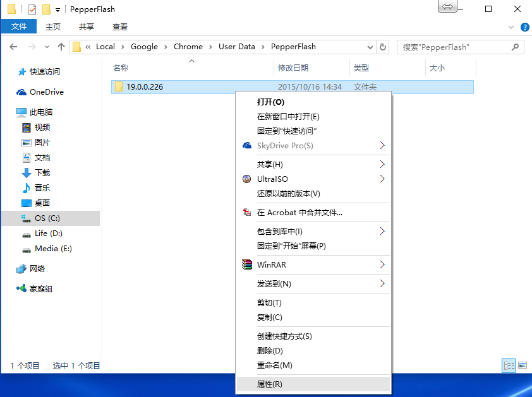
Task: Expand the ribbon with the chevron
Action: coord(511,27)
